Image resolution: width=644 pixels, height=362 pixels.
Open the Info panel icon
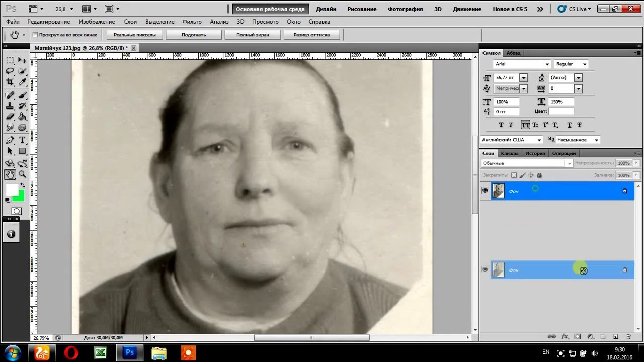point(11,234)
